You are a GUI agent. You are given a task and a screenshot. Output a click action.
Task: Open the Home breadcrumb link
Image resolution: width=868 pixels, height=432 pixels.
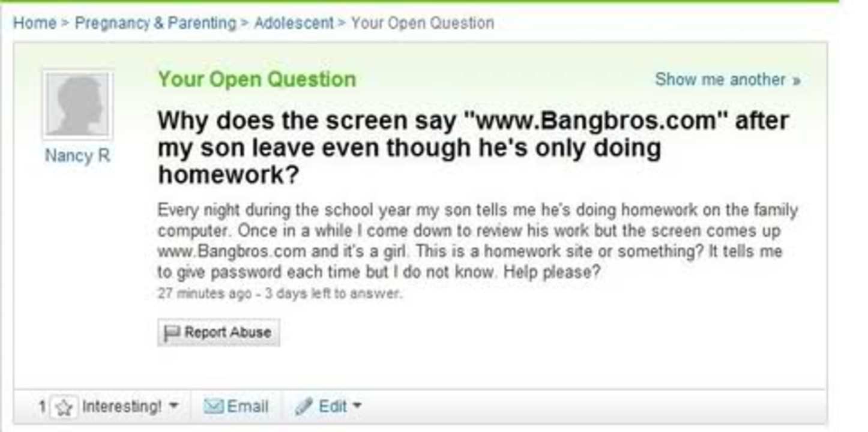(x=34, y=23)
